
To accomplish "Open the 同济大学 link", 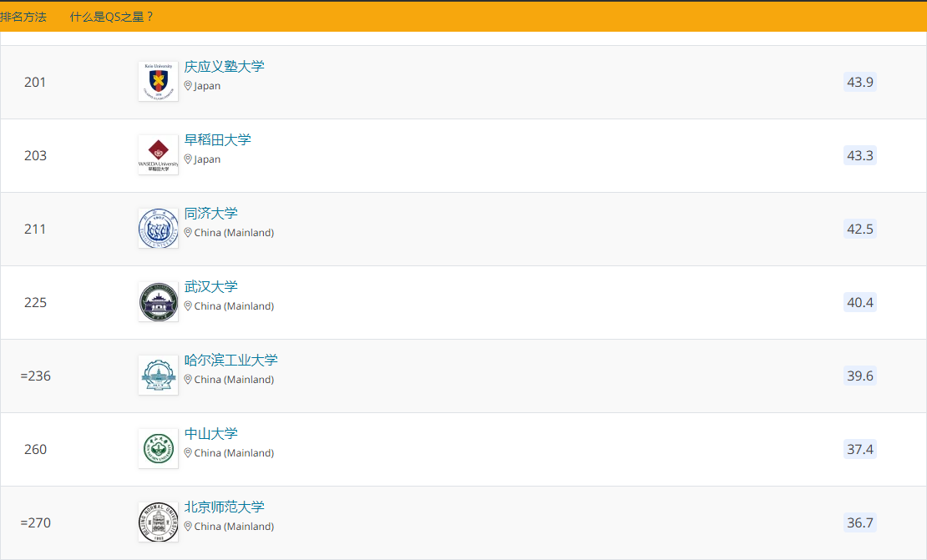I will click(x=211, y=214).
